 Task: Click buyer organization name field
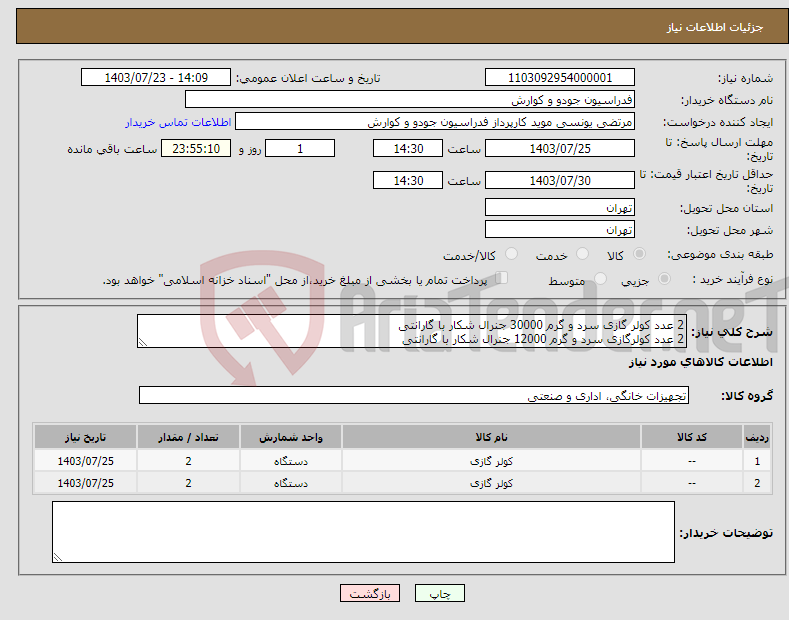click(x=410, y=100)
